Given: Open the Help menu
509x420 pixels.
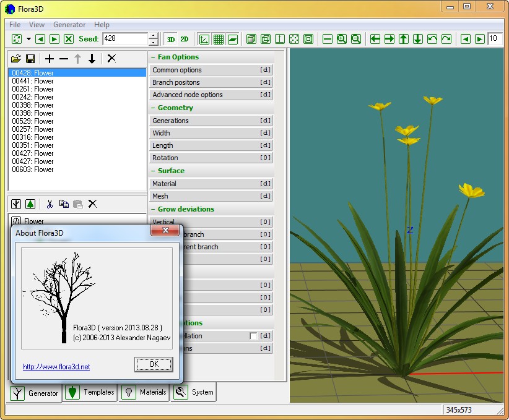Looking at the screenshot, I should point(102,25).
